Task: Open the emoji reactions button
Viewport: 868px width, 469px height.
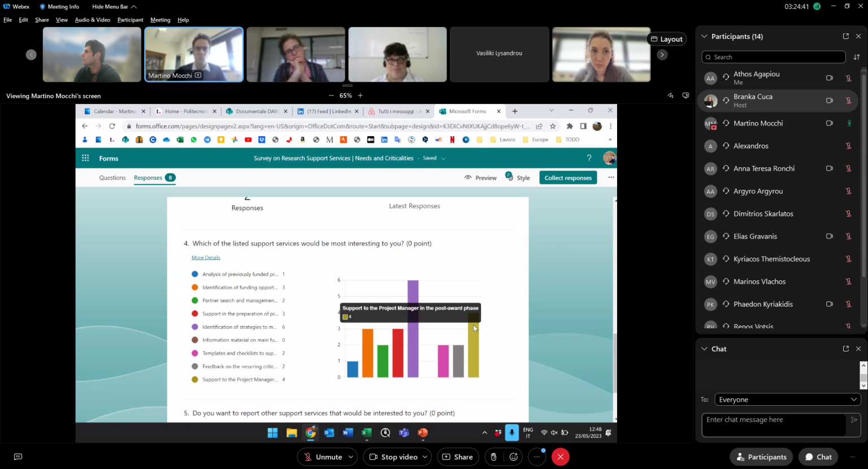Action: 514,457
